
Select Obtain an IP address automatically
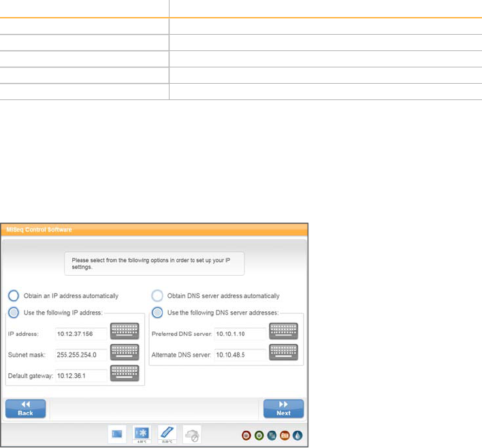14,295
